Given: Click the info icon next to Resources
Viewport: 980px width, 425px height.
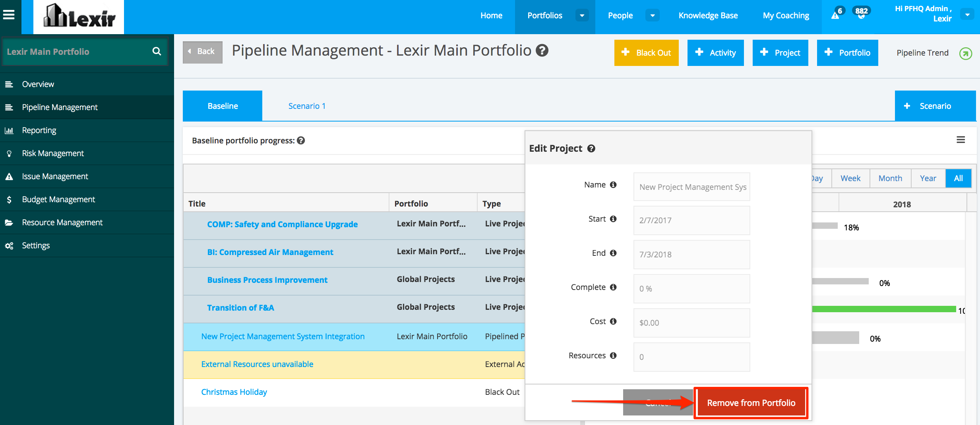Looking at the screenshot, I should [613, 355].
